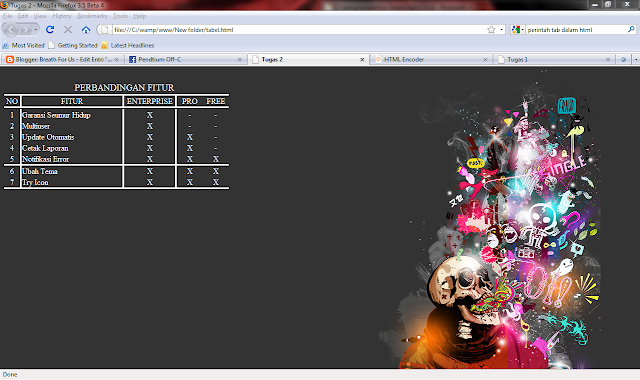The image size is (640, 380).
Task: Open the Tools menu
Action: point(120,16)
